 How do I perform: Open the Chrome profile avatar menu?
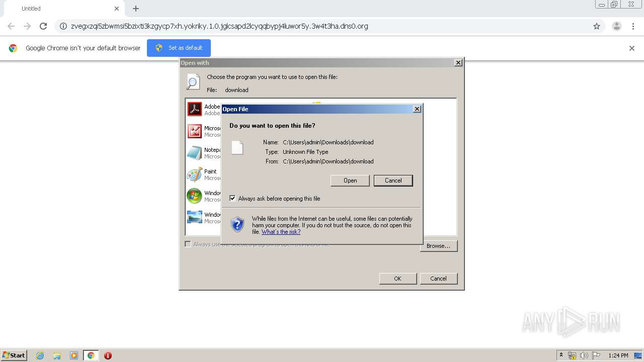point(617,26)
